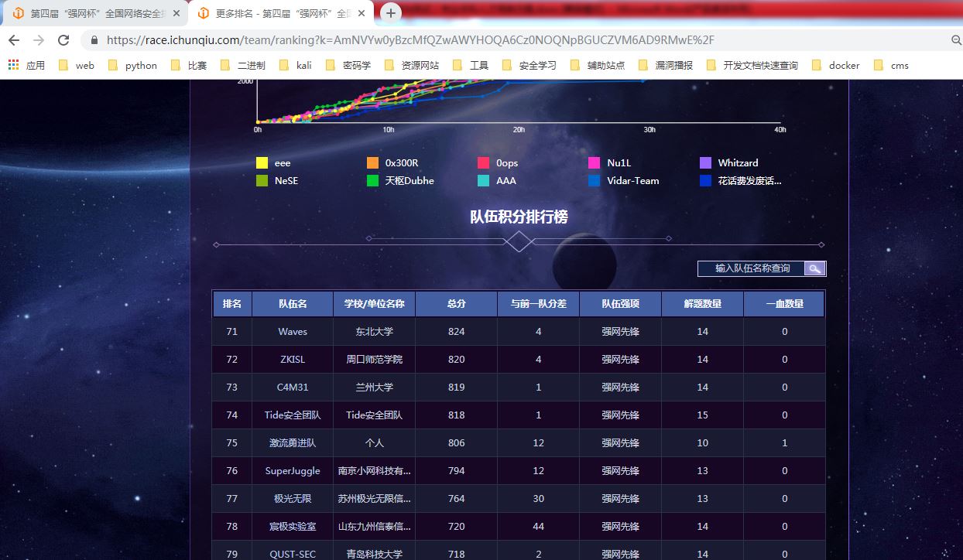Viewport: 963px width, 560px height.
Task: Select the 更多排名 tab
Action: tap(280, 14)
